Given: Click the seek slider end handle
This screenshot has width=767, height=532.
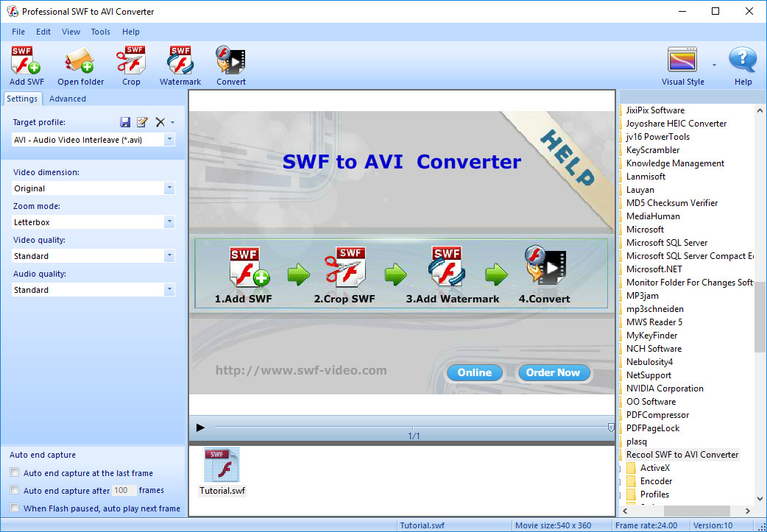Looking at the screenshot, I should point(611,428).
